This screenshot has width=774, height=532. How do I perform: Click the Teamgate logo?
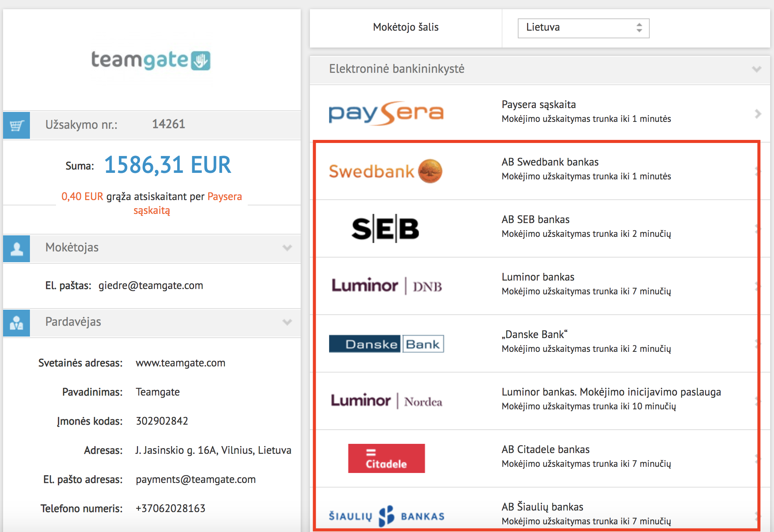pos(151,60)
